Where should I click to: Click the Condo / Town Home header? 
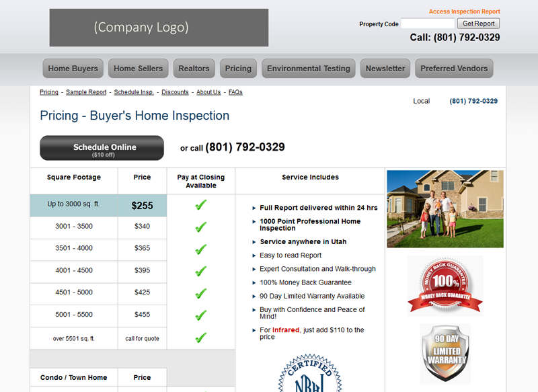coord(73,377)
